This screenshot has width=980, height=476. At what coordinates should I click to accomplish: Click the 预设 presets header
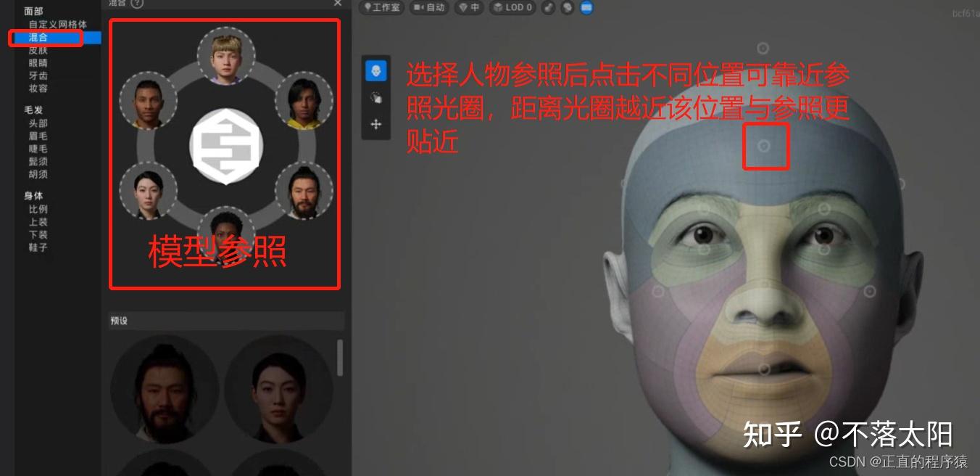226,321
